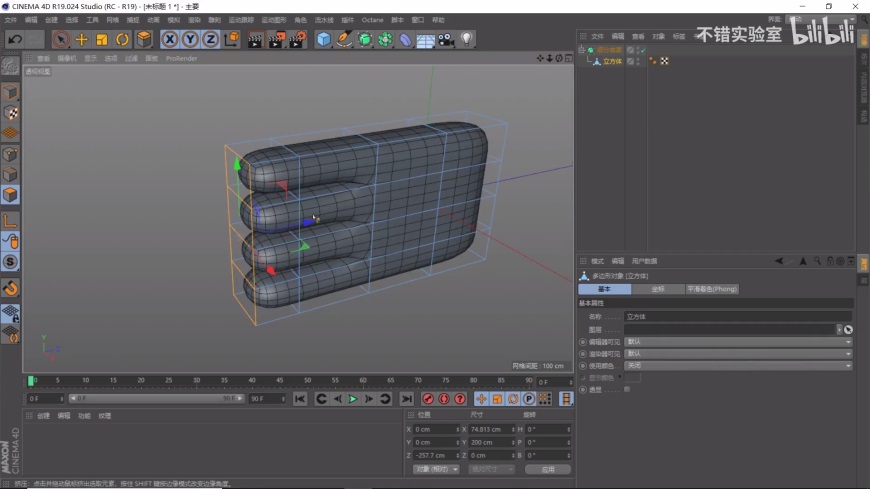Select the Rotate tool in toolbar

pyautogui.click(x=122, y=39)
